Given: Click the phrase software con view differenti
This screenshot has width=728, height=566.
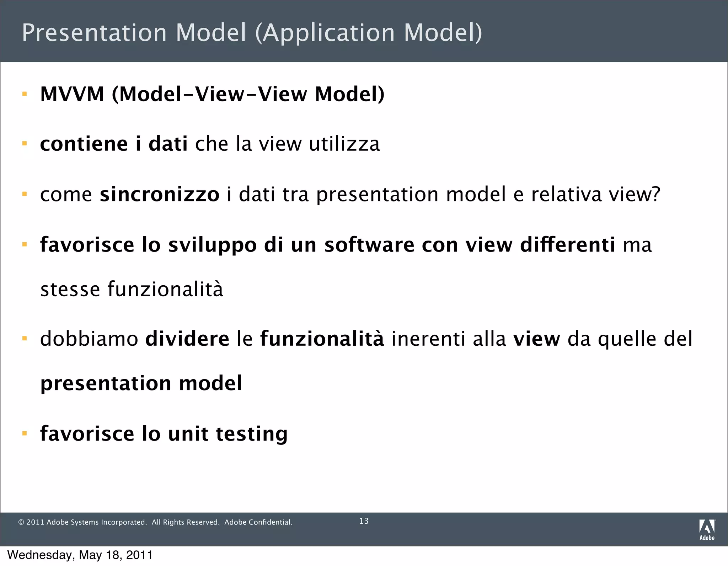Looking at the screenshot, I should (469, 245).
